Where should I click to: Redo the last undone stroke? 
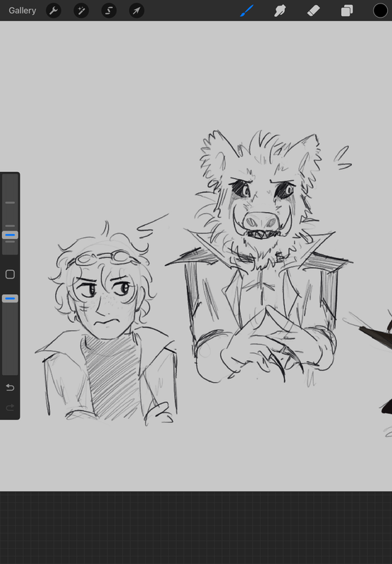tap(10, 407)
